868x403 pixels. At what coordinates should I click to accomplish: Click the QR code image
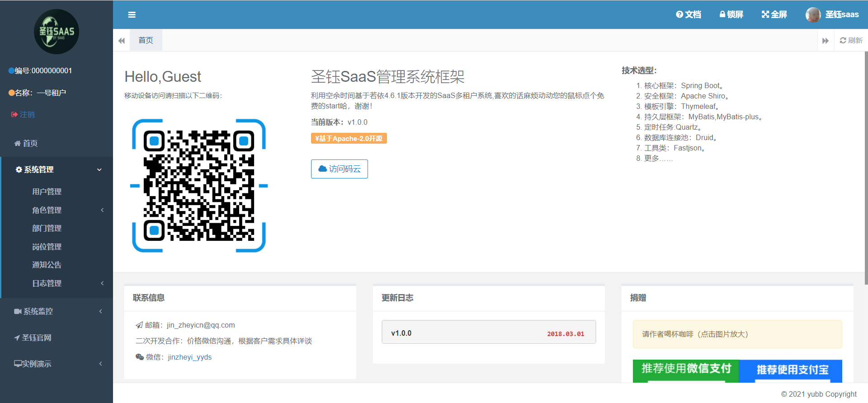pos(199,186)
